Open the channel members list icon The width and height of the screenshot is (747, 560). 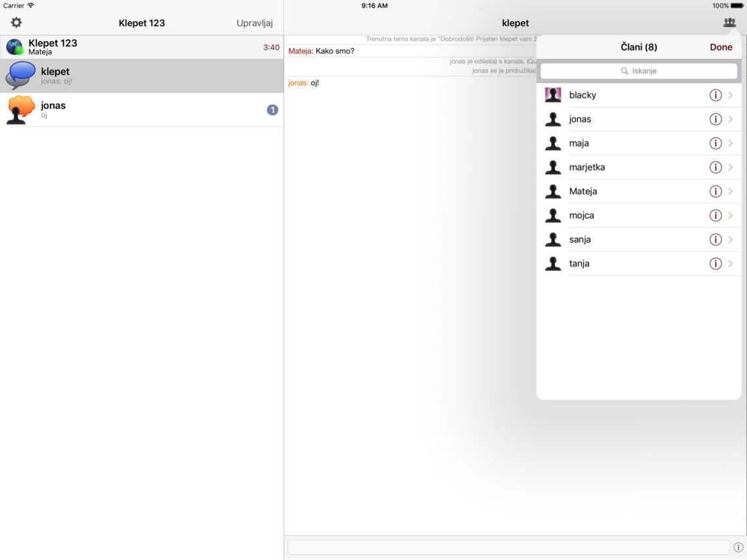click(x=729, y=22)
